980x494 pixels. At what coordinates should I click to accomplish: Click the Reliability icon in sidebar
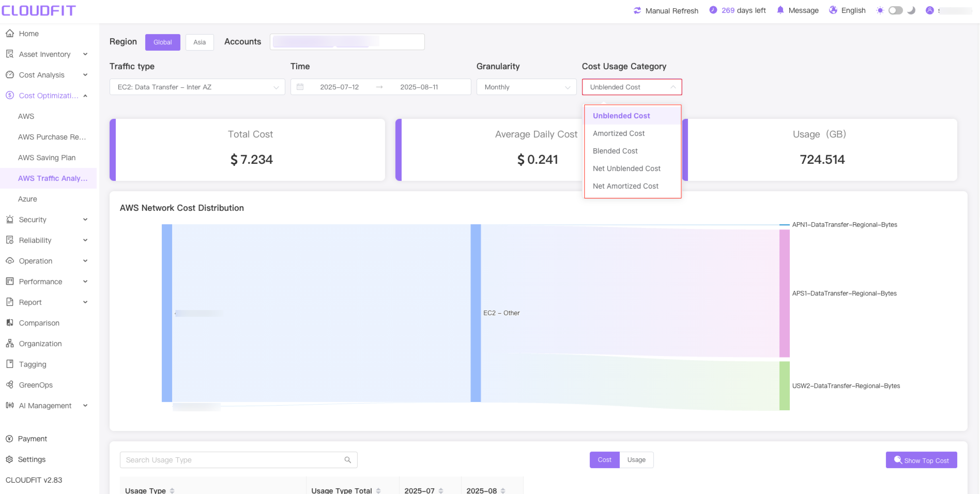tap(10, 240)
